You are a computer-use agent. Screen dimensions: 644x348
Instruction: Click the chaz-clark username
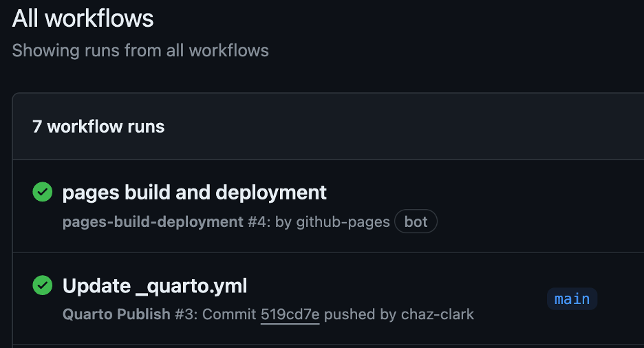(x=437, y=315)
